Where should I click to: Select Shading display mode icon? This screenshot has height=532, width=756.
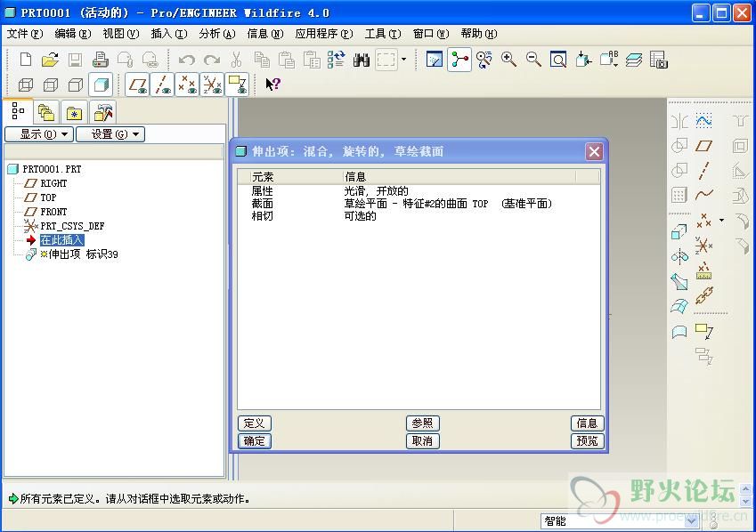tap(101, 85)
